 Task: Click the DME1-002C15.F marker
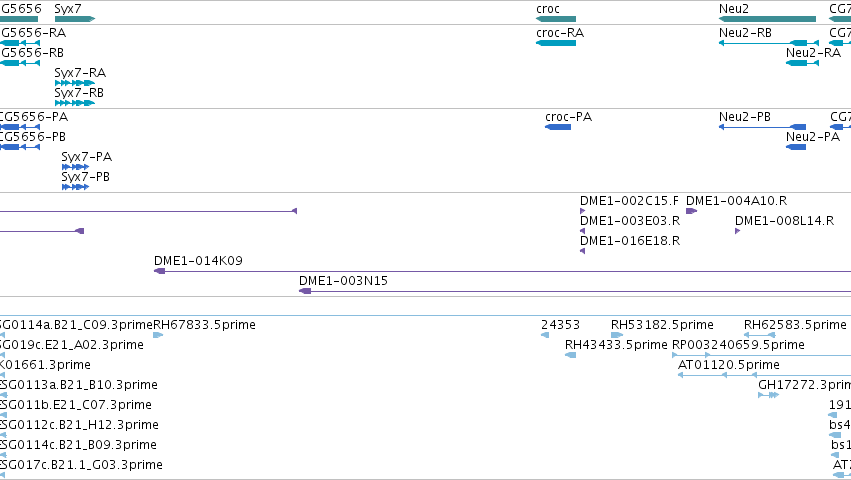[582, 211]
